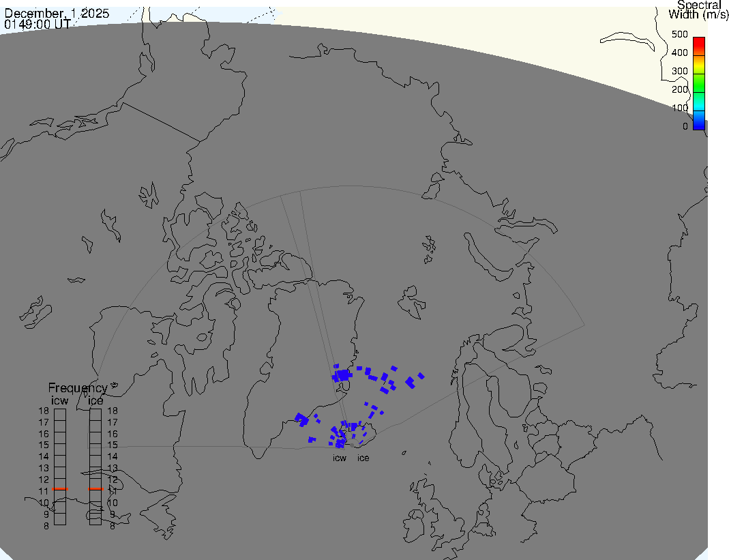Click the "Spectral Width (m/s)" legend title
The image size is (729, 560).
[x=699, y=10]
